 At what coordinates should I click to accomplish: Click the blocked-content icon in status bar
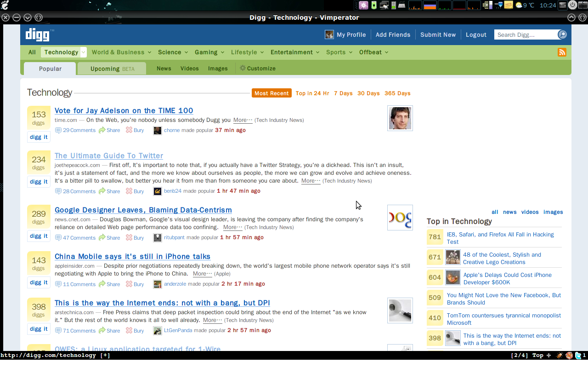569,355
